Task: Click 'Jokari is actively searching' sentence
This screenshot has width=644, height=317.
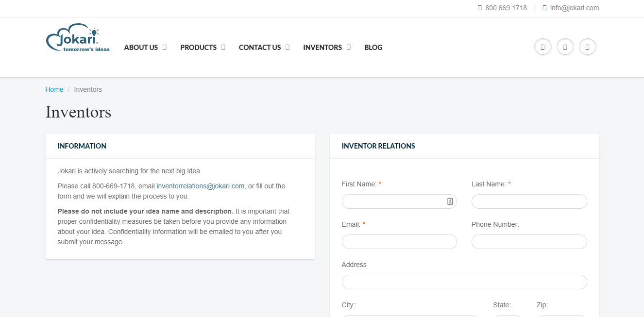Action: click(129, 171)
